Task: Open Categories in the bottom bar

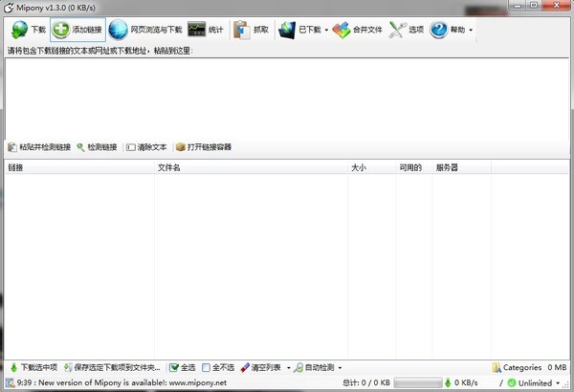Action: [517, 367]
